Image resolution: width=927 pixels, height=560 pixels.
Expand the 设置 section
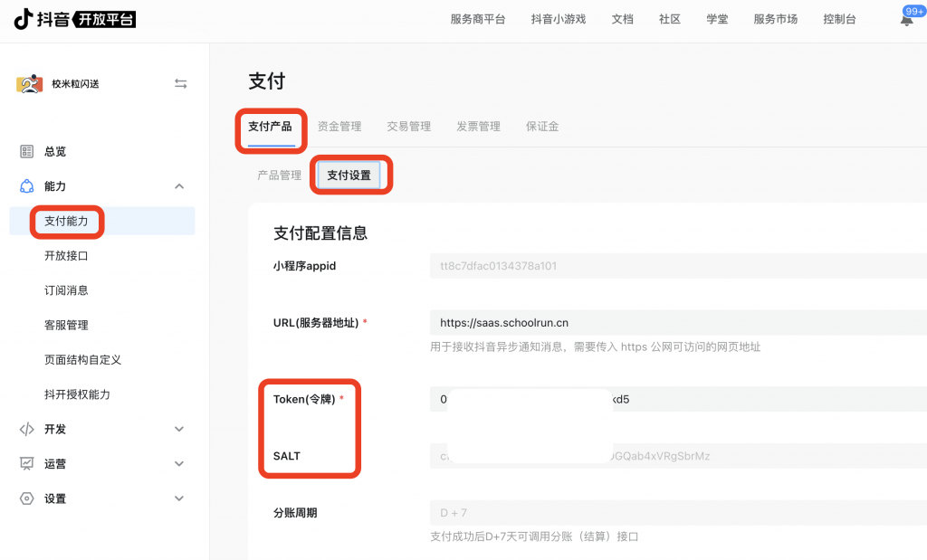click(177, 498)
